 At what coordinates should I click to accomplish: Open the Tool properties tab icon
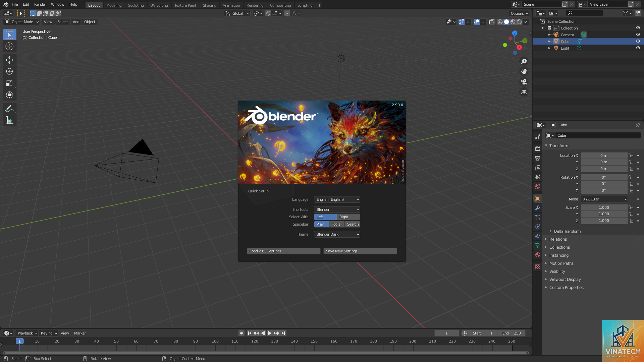point(538,136)
